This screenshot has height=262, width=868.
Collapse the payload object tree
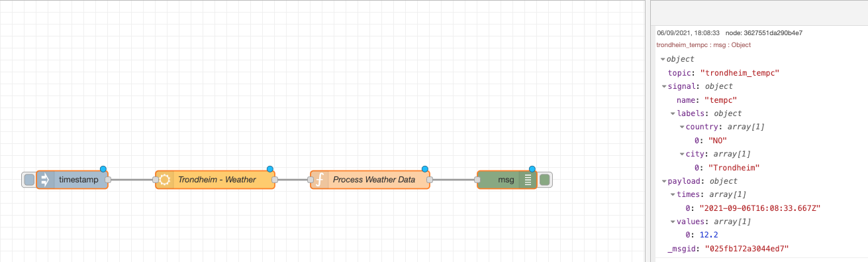coord(664,181)
